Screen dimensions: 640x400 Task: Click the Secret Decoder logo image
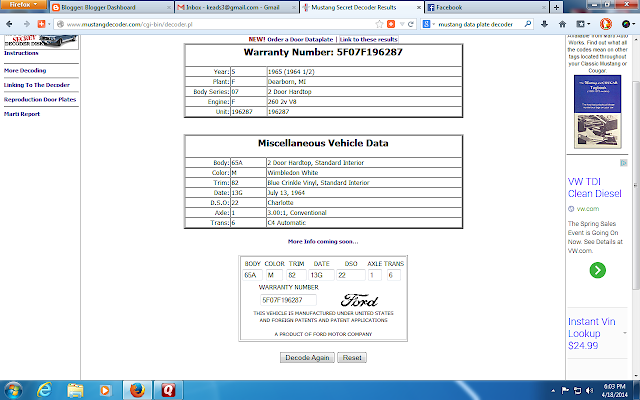pyautogui.click(x=41, y=42)
